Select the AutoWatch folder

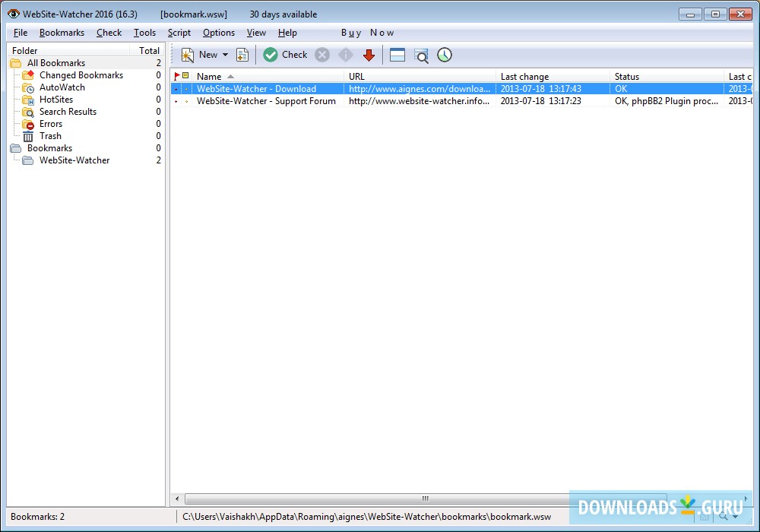point(62,87)
